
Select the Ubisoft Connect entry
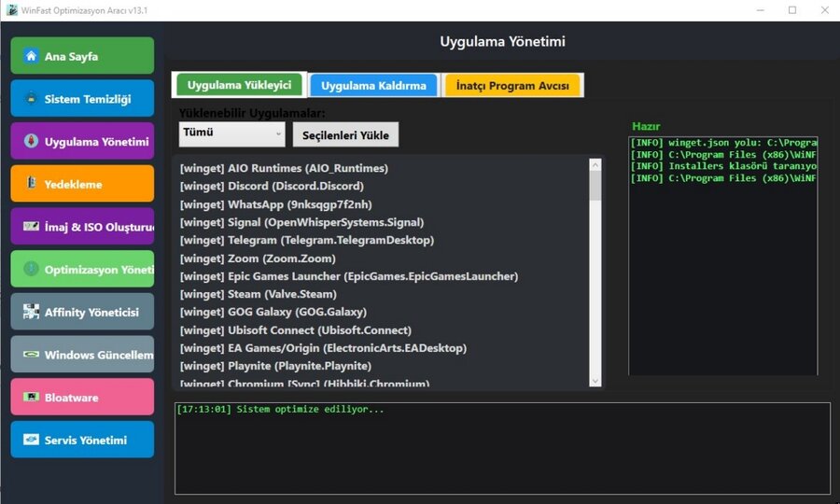(381, 329)
